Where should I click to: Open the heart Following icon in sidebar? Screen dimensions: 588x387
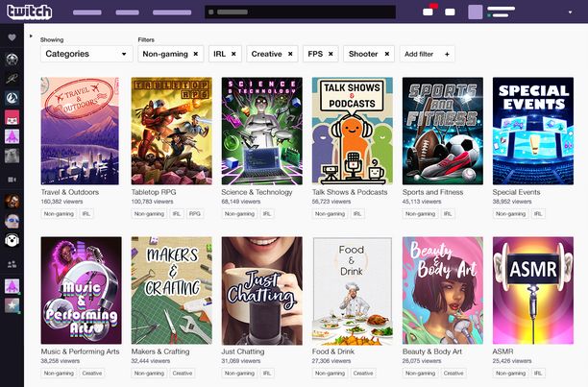12,37
